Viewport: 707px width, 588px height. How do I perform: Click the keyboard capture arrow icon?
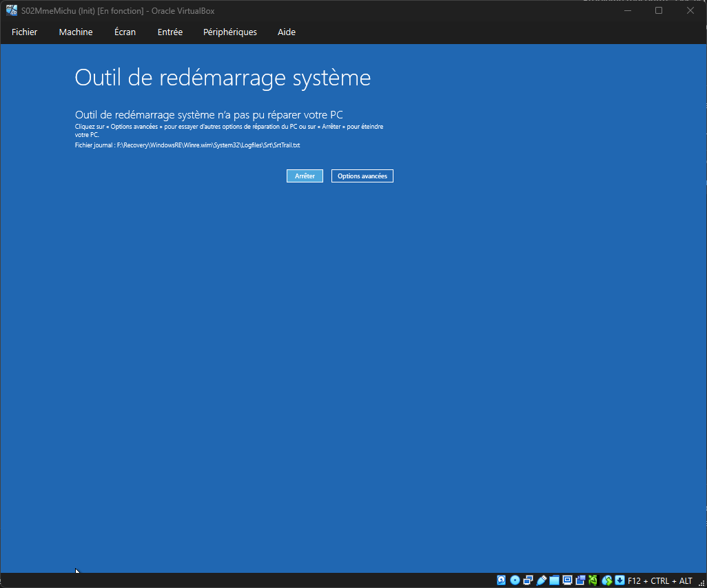click(x=619, y=580)
